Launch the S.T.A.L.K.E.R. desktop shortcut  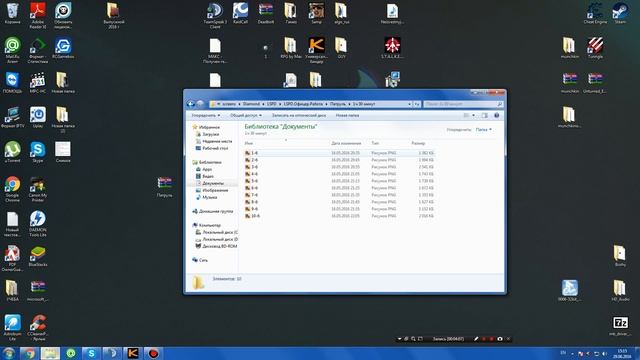tap(392, 48)
